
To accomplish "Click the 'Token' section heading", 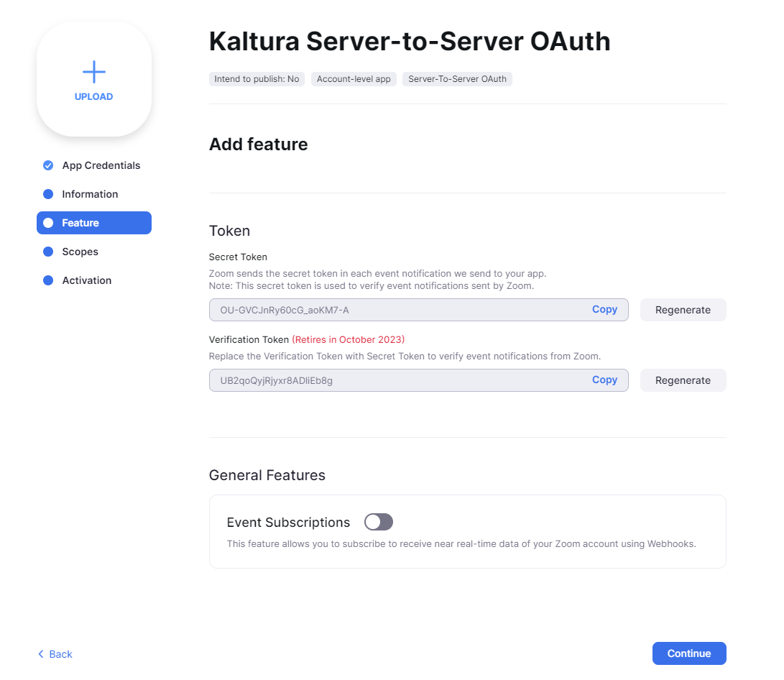I will tap(229, 231).
